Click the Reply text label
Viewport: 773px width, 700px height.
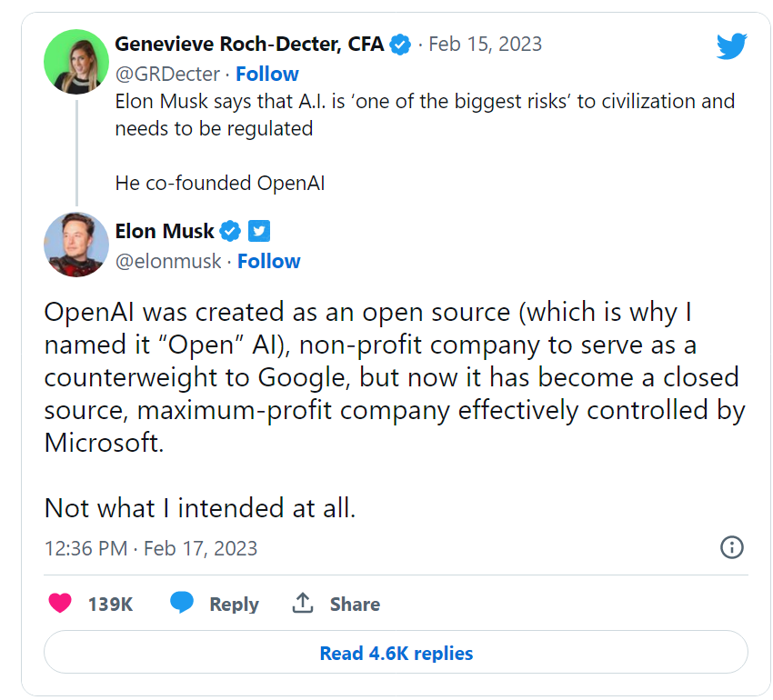[x=234, y=605]
